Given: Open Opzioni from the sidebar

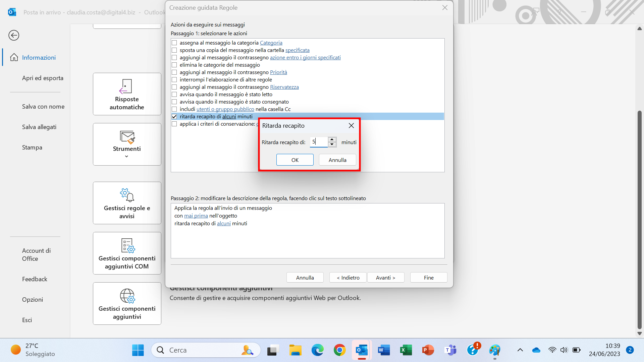Looking at the screenshot, I should (33, 299).
